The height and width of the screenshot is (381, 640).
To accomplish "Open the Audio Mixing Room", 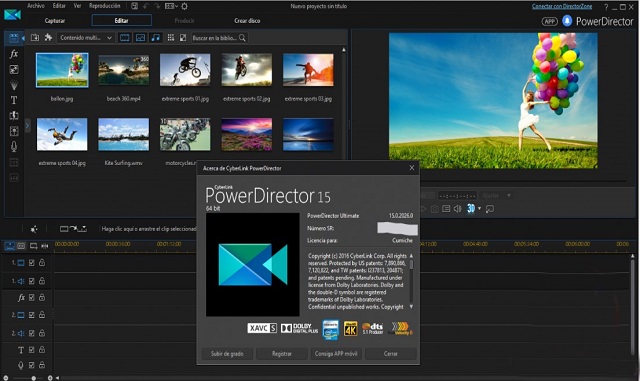I will pyautogui.click(x=14, y=131).
